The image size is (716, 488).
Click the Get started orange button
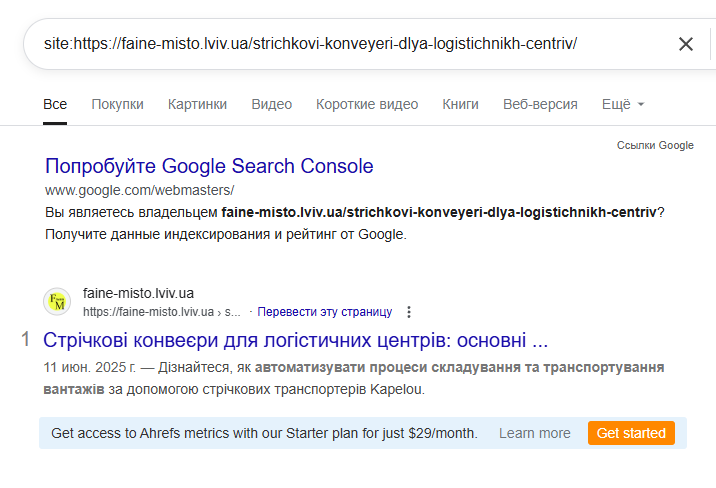click(631, 433)
